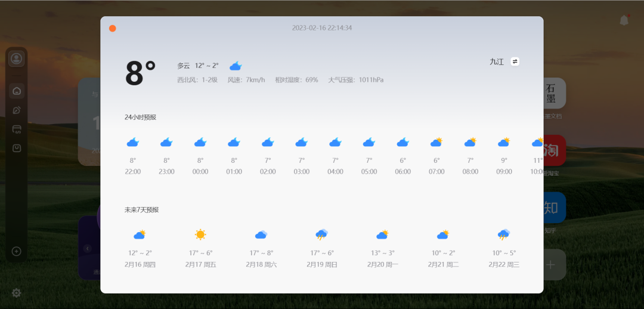Click the 大气压强: 1011hPa value
Image resolution: width=644 pixels, height=309 pixels.
(355, 80)
